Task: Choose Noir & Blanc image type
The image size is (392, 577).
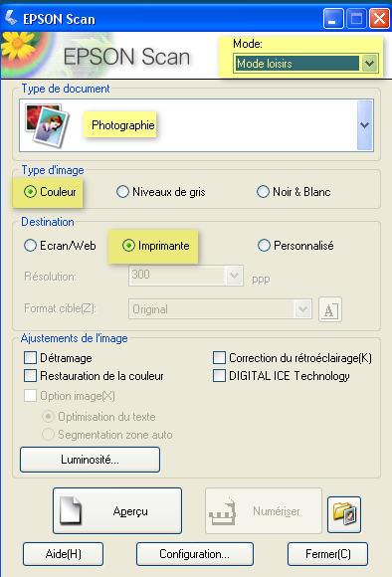Action: click(x=263, y=192)
